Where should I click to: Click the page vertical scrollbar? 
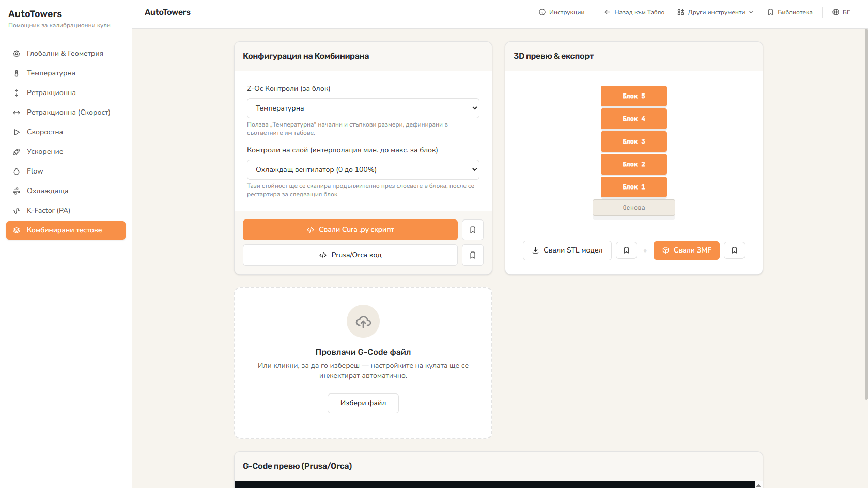[866, 214]
